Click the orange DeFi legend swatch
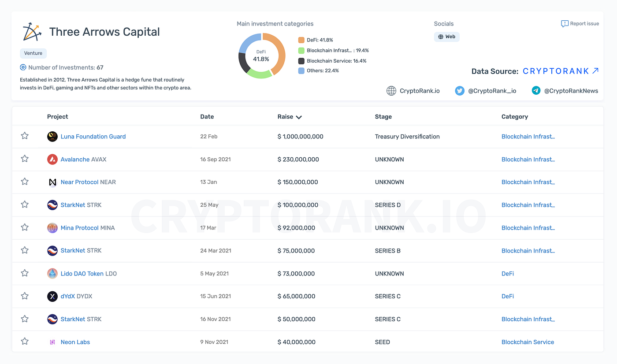Viewport: 617px width, 364px height. pos(301,40)
